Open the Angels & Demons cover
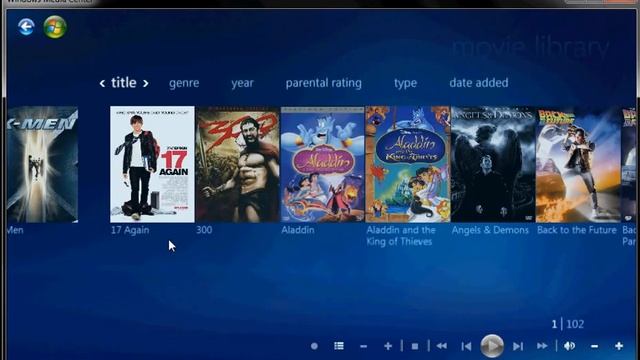Image resolution: width=640 pixels, height=360 pixels. coord(493,164)
